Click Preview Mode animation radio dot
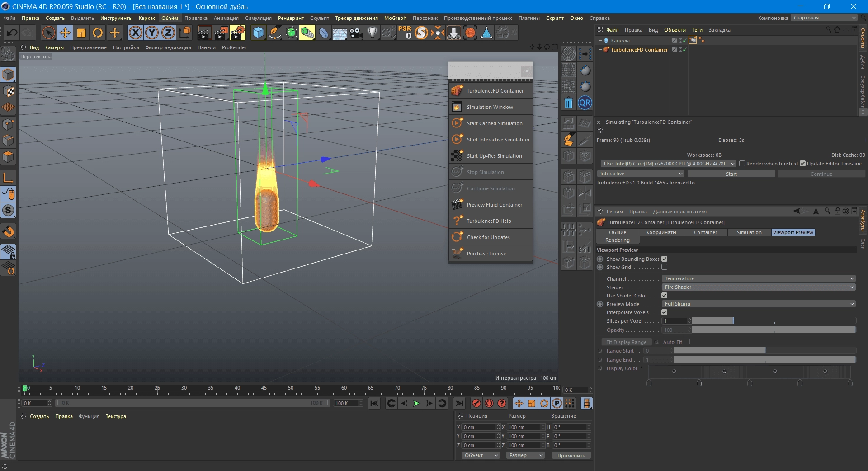Viewport: 868px width, 471px height. pos(600,304)
